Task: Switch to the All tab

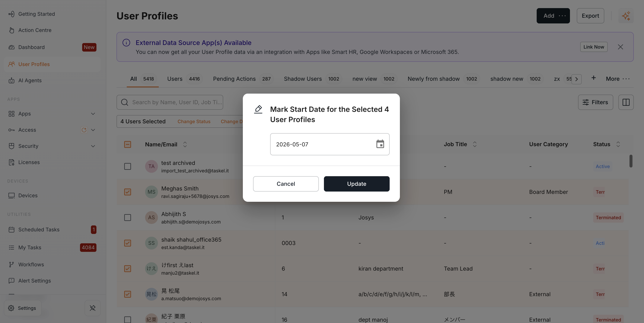Action: (143, 79)
